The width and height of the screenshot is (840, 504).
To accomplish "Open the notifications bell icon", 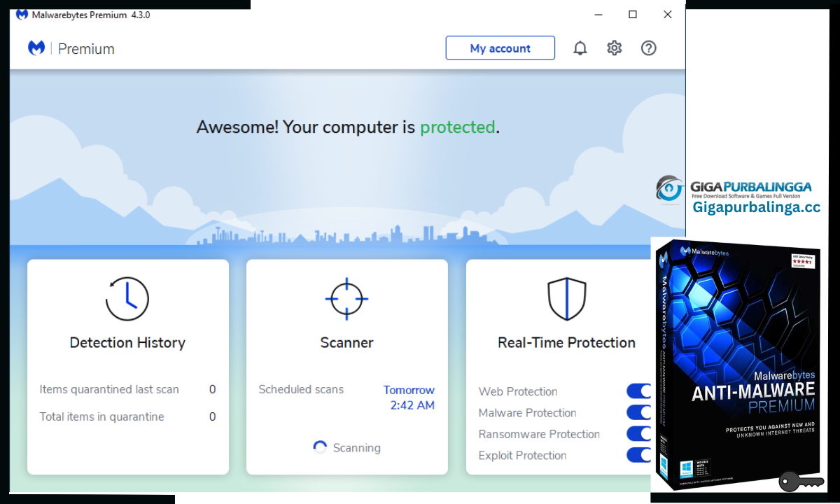I will tap(580, 48).
